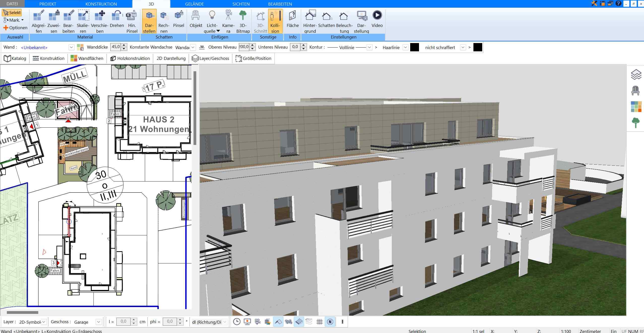Switch to the BEARBEITEN tab
This screenshot has width=644, height=333.
[280, 4]
